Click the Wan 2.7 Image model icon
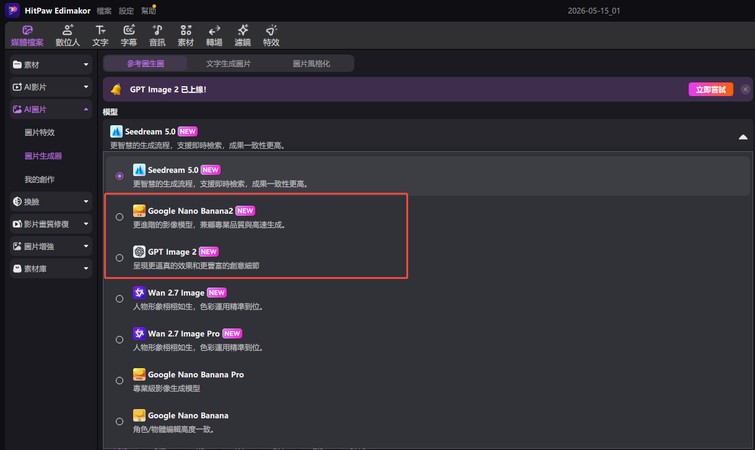Viewport: 755px width, 450px height. (139, 293)
